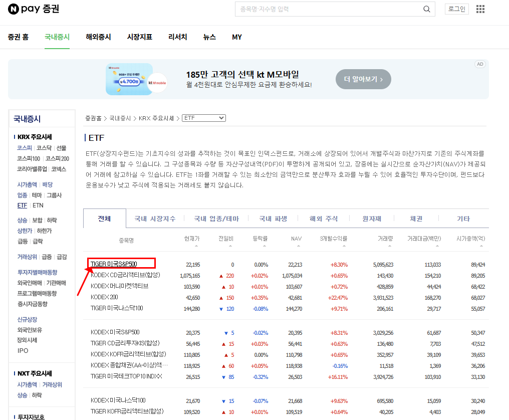Sort the table by 현재가 column

[x=193, y=240]
